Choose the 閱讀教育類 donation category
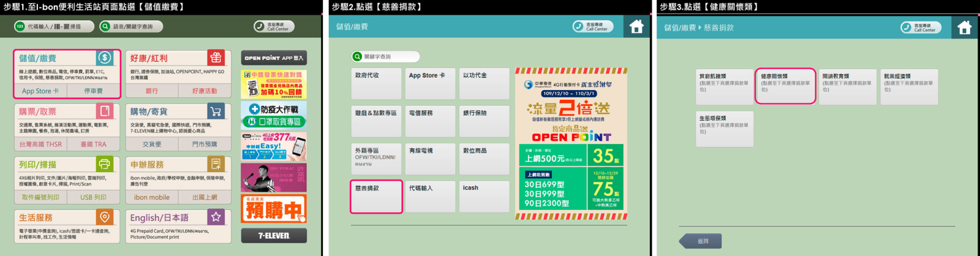980x256 pixels. (848, 87)
